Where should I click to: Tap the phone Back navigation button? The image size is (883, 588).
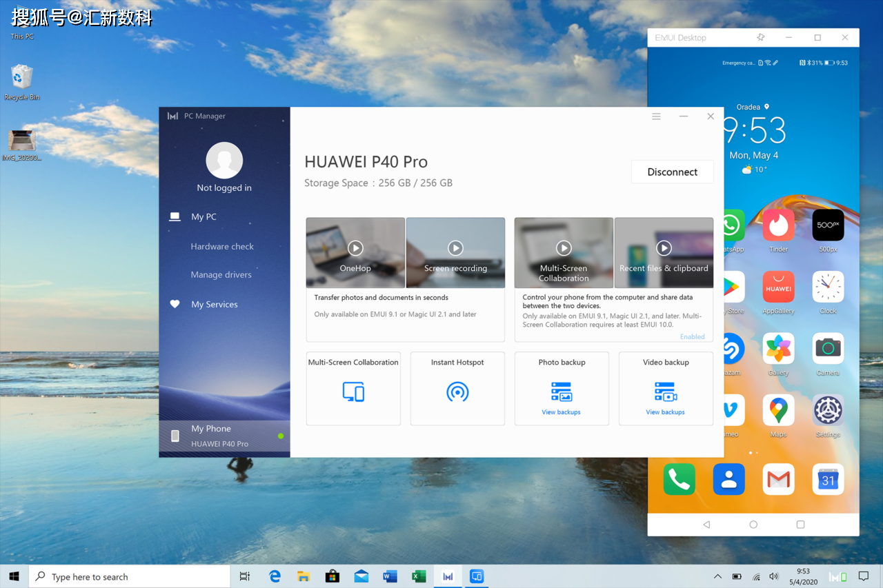point(706,525)
